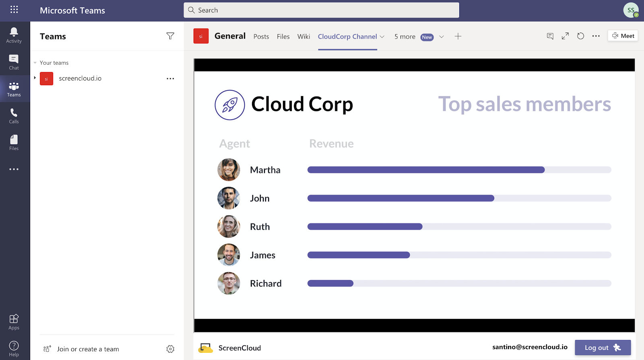
Task: Open the Apps store
Action: tap(14, 322)
